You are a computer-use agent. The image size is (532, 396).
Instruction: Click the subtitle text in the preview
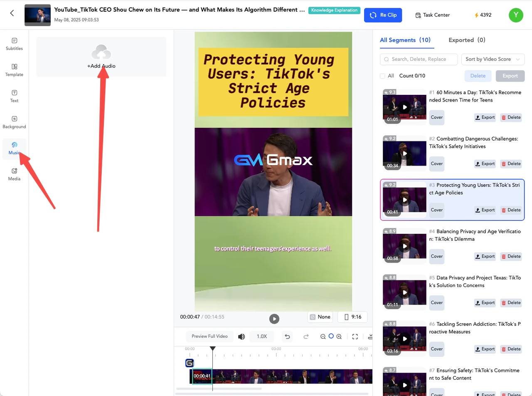pyautogui.click(x=273, y=249)
